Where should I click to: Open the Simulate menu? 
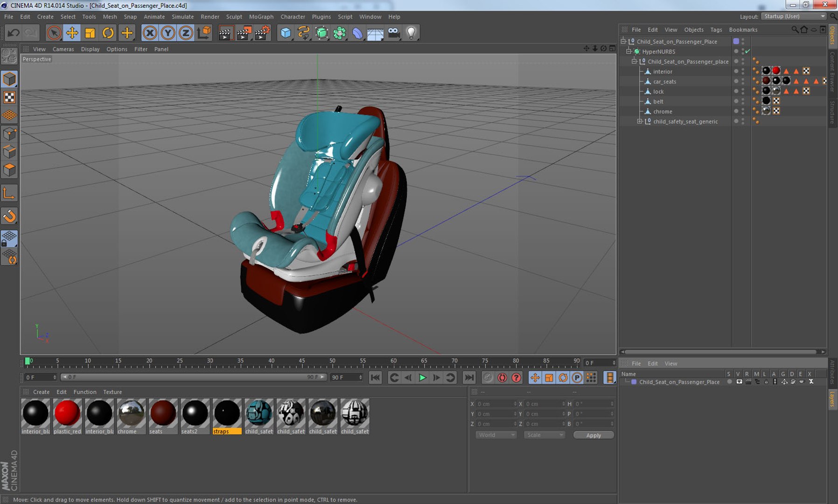point(182,16)
